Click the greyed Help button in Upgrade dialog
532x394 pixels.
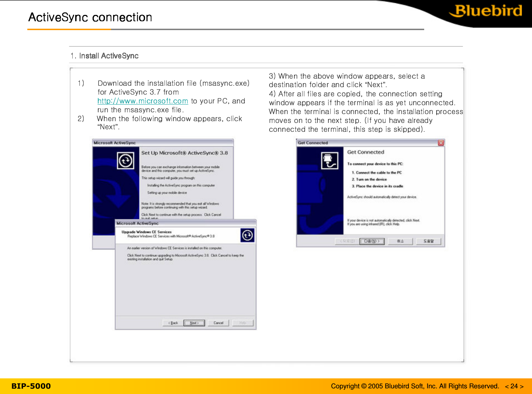click(x=243, y=323)
